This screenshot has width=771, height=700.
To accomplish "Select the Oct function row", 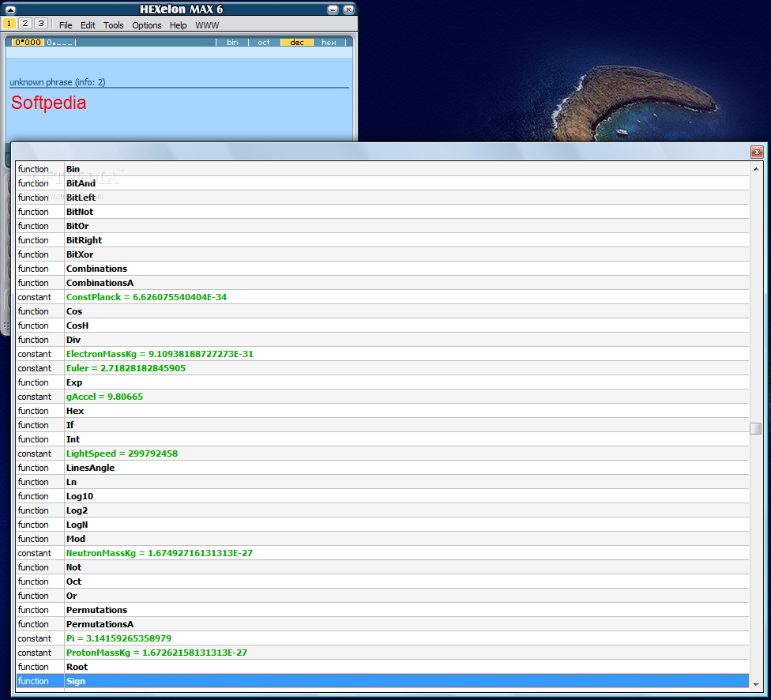I will [x=382, y=582].
